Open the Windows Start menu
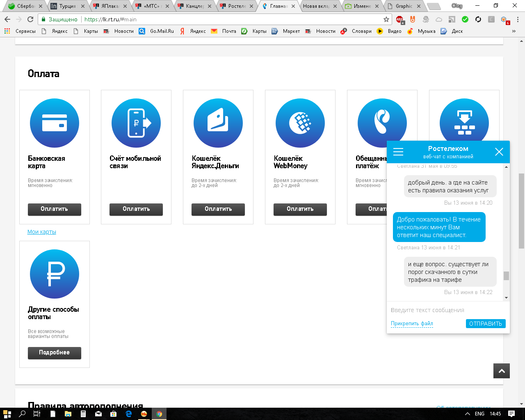Screen dimensions: 525x420 click(x=7, y=414)
